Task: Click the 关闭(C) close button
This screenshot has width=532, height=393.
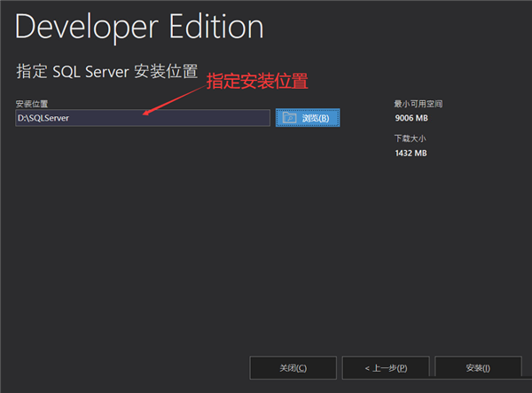Action: (293, 367)
